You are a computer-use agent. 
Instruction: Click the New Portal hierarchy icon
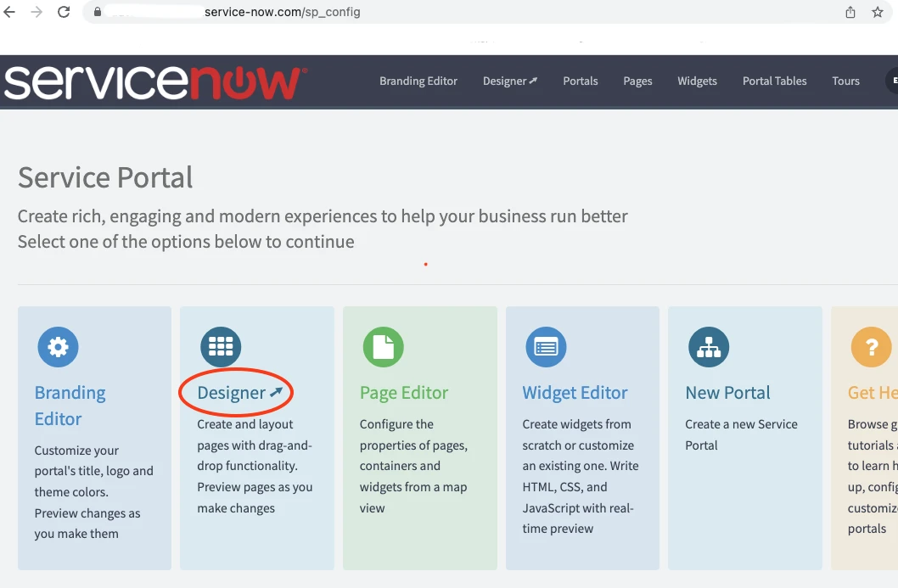click(707, 348)
